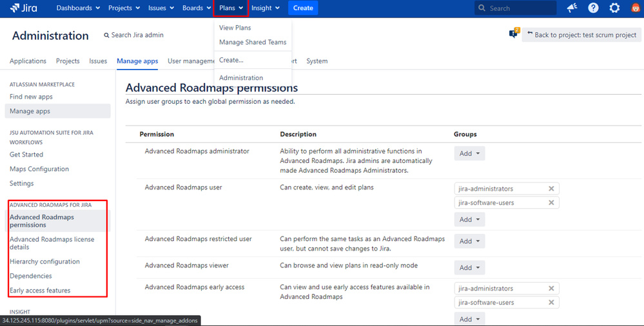Click the Permission column header
The image size is (644, 326).
pyautogui.click(x=157, y=134)
